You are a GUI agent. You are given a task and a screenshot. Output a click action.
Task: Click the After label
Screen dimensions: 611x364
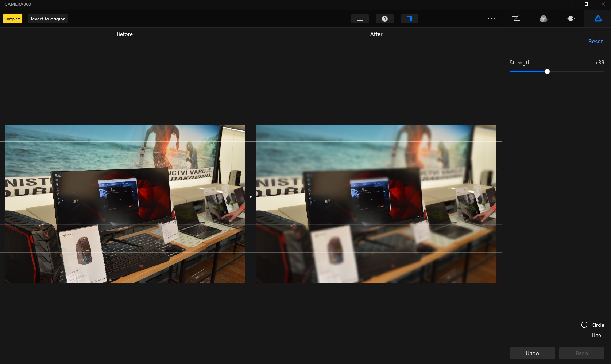(376, 34)
